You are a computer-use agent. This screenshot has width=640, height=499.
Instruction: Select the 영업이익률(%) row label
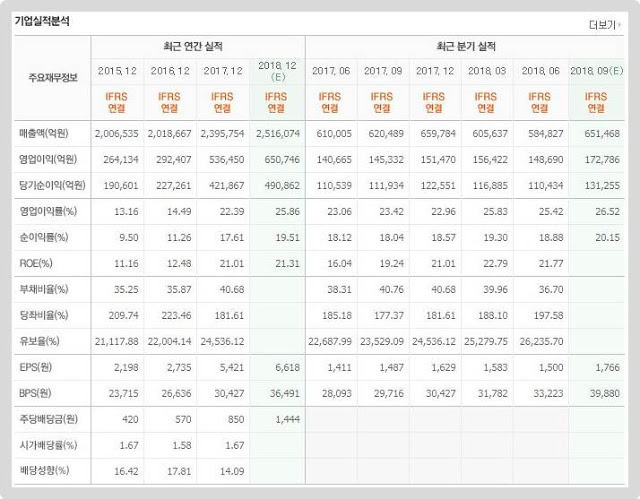point(48,211)
